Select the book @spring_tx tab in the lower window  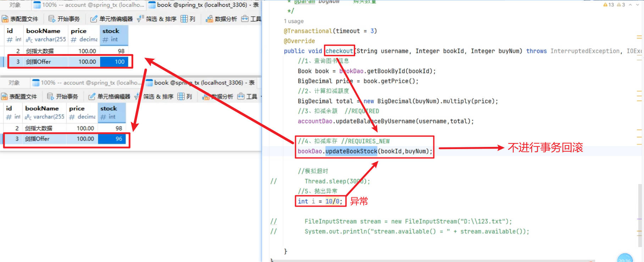coord(200,82)
